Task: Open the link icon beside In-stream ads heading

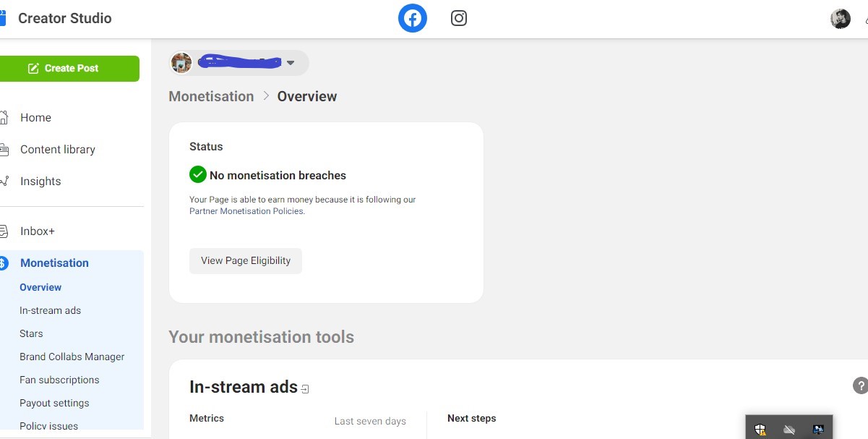Action: click(x=305, y=389)
